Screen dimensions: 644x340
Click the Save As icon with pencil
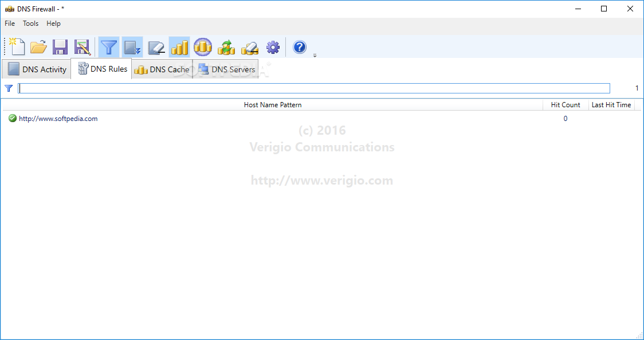[x=82, y=47]
